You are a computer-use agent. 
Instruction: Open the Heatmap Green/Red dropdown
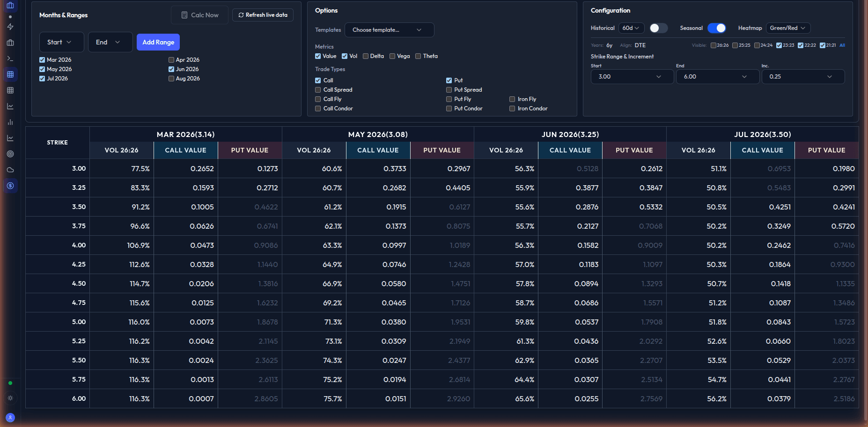pos(788,28)
